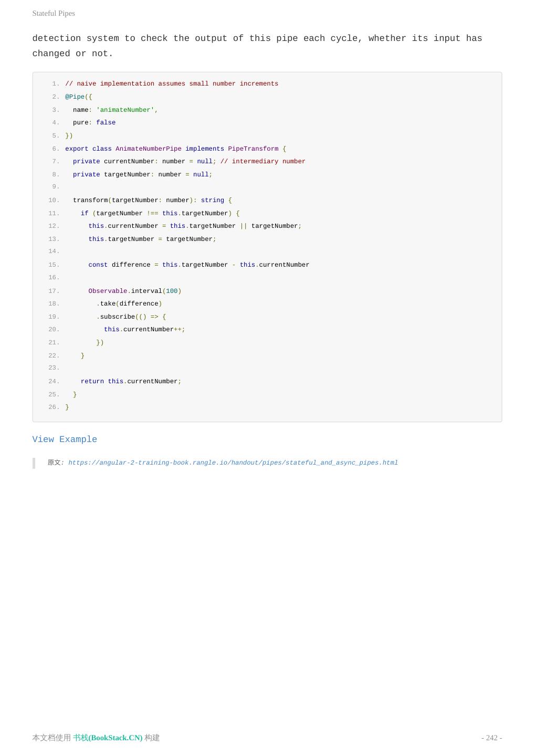Viewport: 535px width, 756px height.
Task: Click the naive implementation comment line
Action: coord(172,84)
